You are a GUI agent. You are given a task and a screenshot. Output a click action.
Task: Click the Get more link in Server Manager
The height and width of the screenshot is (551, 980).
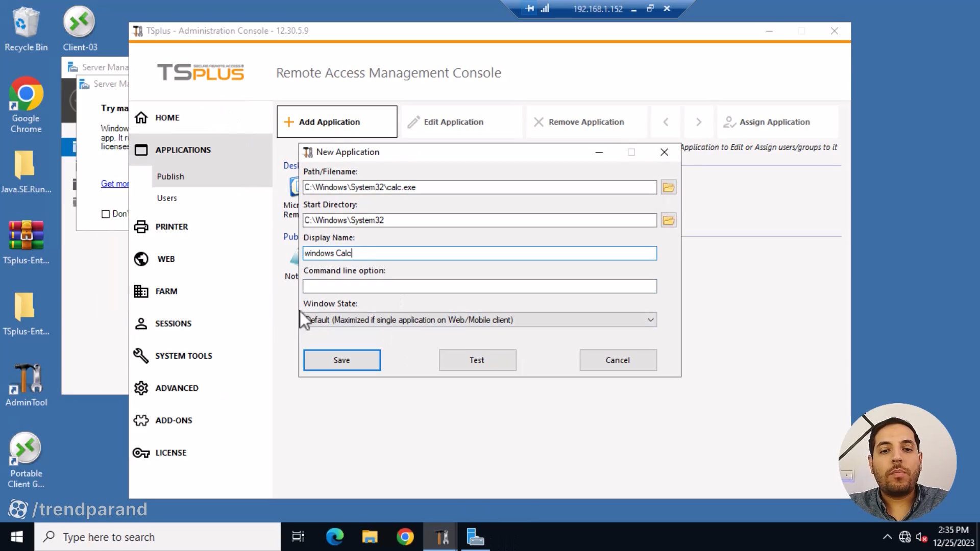tap(115, 184)
